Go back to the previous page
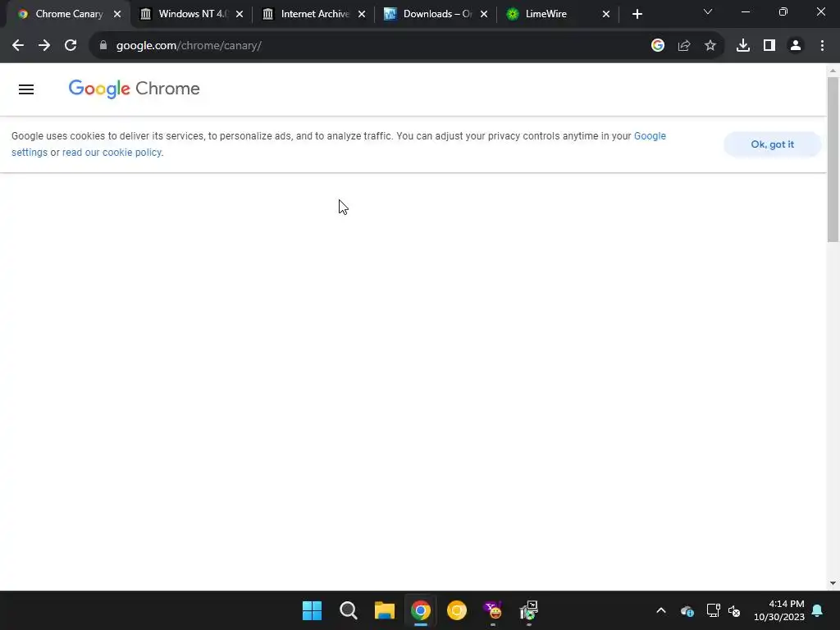840x630 pixels. pos(18,46)
